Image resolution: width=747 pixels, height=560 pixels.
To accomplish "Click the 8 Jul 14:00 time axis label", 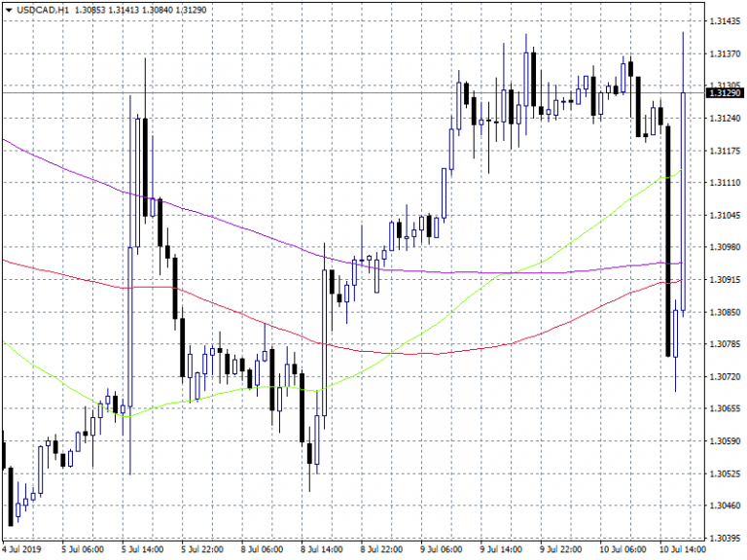I will click(x=320, y=549).
